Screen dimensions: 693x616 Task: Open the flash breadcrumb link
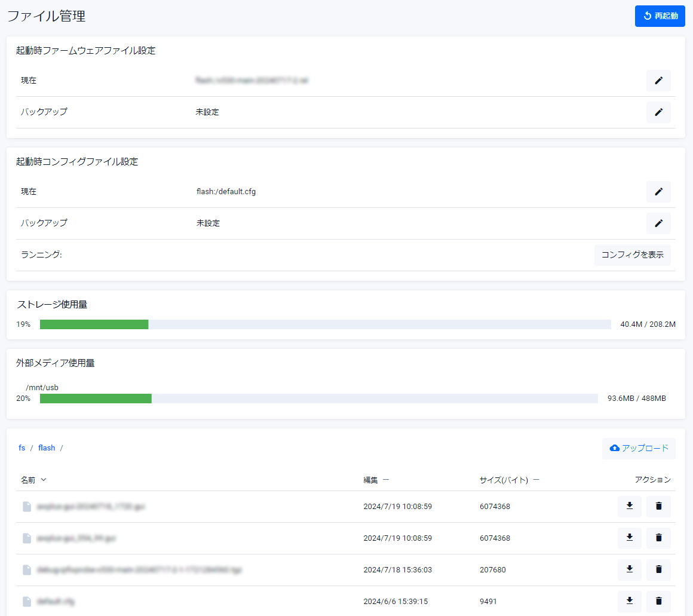point(47,448)
